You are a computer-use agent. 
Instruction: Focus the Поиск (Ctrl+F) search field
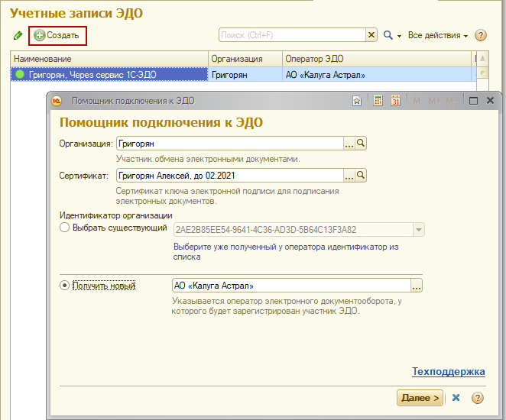click(292, 35)
